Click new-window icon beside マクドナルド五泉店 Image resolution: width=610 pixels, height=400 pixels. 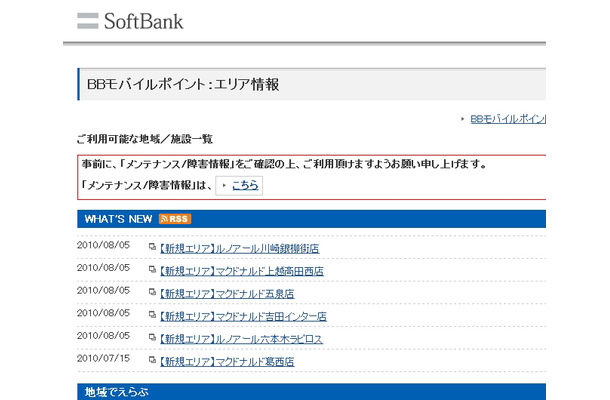click(x=152, y=292)
